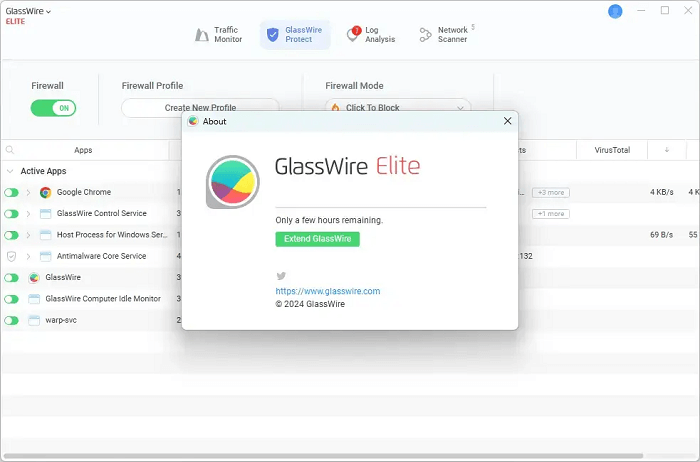
Task: Click the Extend GlassWire button
Action: click(x=317, y=239)
